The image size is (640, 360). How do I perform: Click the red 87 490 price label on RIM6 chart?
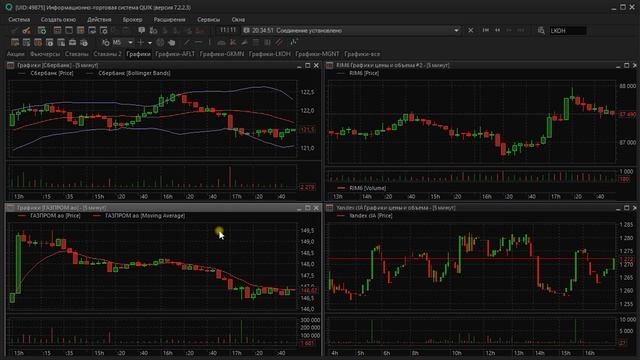pyautogui.click(x=627, y=114)
